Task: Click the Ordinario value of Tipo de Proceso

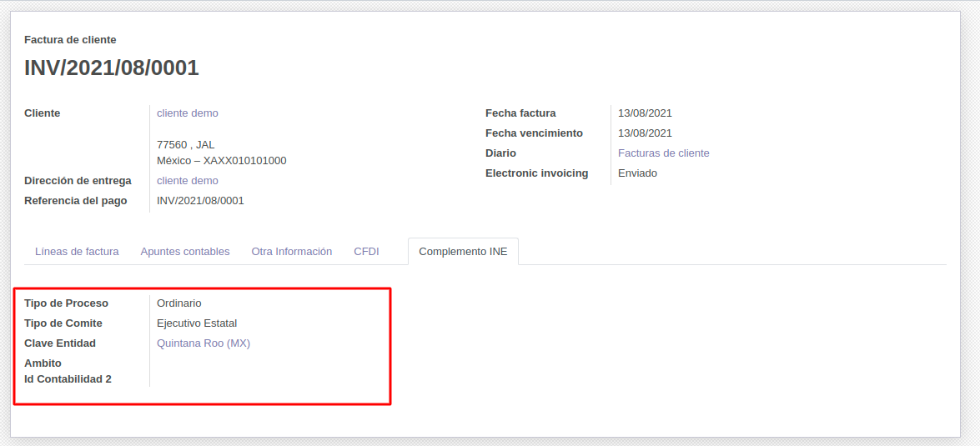Action: pos(179,303)
